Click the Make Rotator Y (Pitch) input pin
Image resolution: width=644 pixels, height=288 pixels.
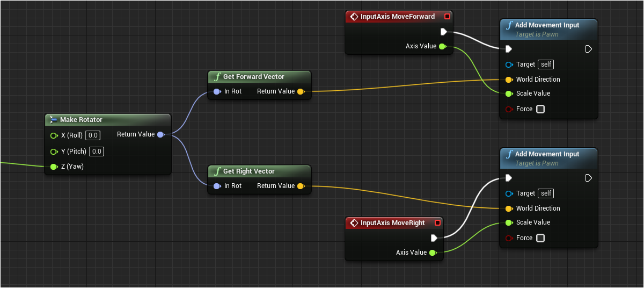[54, 152]
